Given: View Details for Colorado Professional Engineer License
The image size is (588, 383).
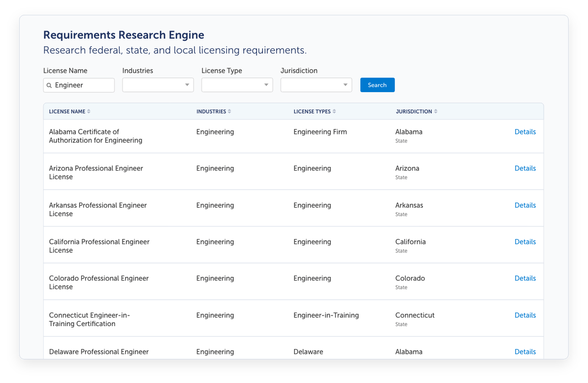Looking at the screenshot, I should (x=525, y=278).
